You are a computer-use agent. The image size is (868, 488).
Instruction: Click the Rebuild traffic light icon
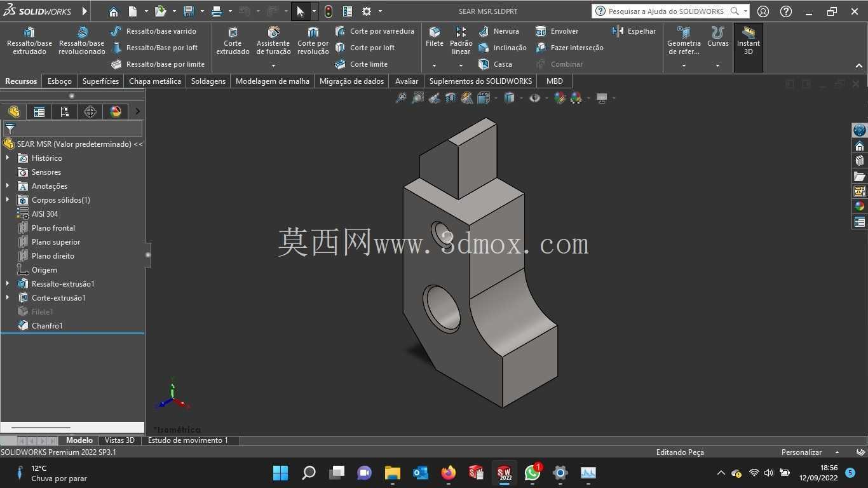(x=328, y=11)
